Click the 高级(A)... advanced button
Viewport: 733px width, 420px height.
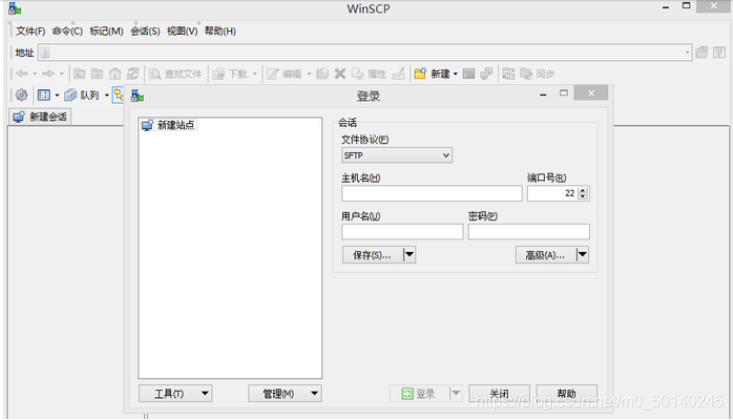[x=545, y=254]
